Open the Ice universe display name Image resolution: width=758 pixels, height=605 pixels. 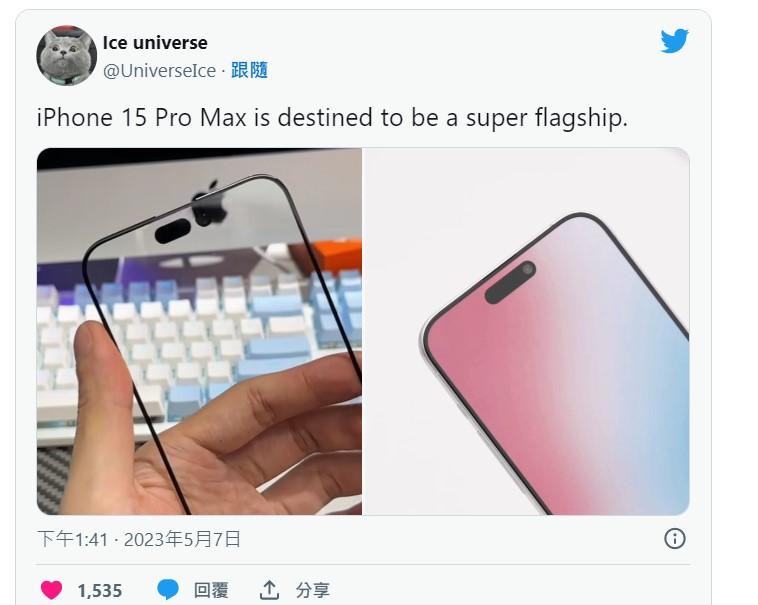pyautogui.click(x=155, y=43)
